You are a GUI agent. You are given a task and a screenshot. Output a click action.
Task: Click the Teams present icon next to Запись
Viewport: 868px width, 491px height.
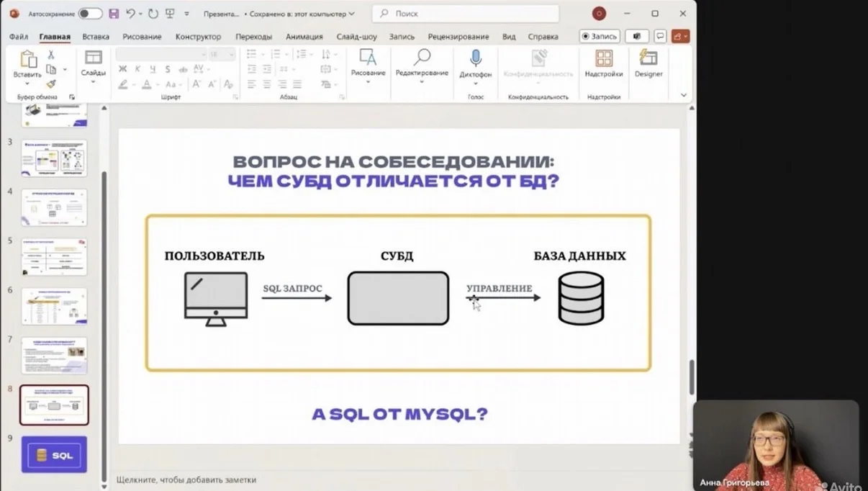click(x=636, y=36)
